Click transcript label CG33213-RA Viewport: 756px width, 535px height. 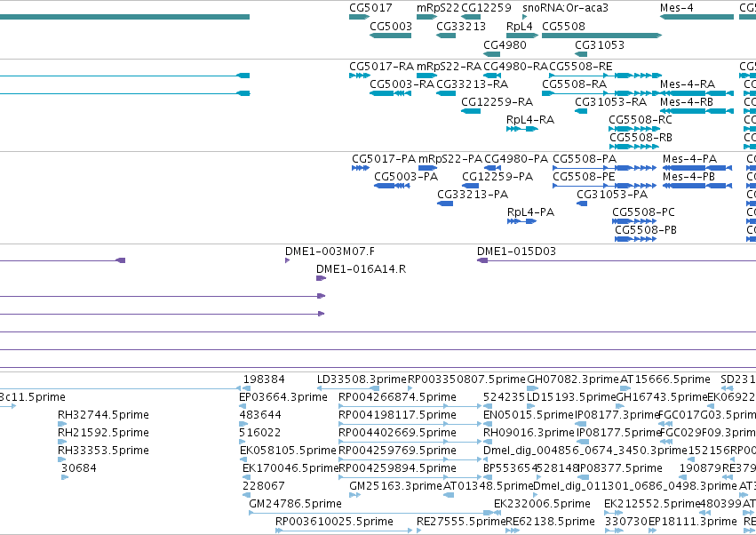coord(472,84)
